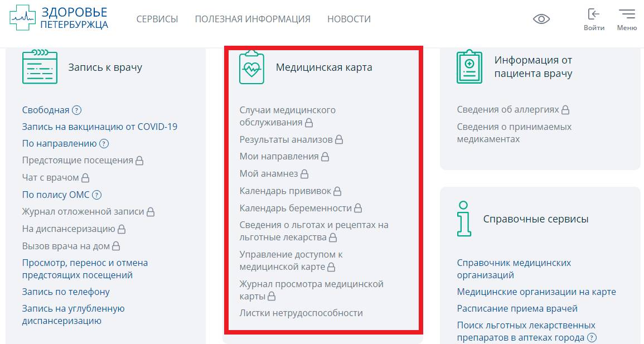Open Листки нетрудоспособности link
The image size is (644, 344).
tap(301, 313)
